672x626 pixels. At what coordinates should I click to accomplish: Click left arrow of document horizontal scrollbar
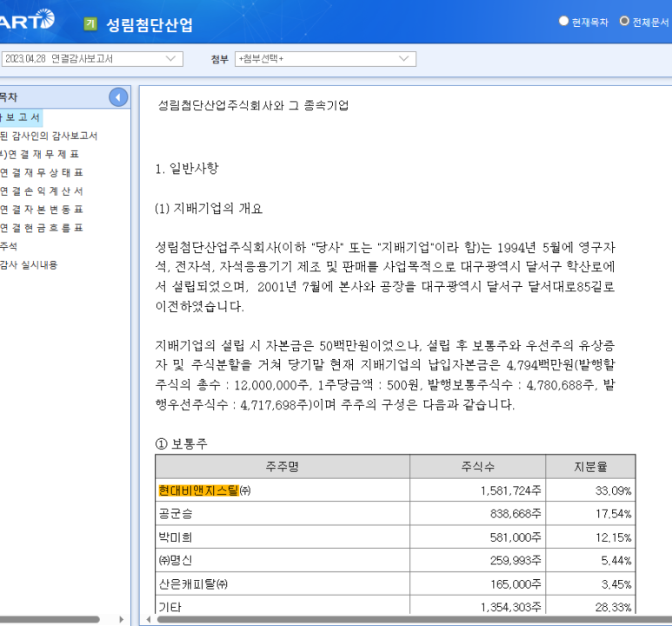pyautogui.click(x=149, y=619)
